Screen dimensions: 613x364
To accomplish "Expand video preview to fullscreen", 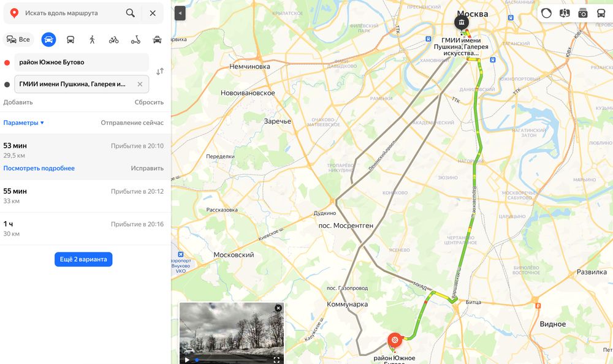I will pos(276,360).
